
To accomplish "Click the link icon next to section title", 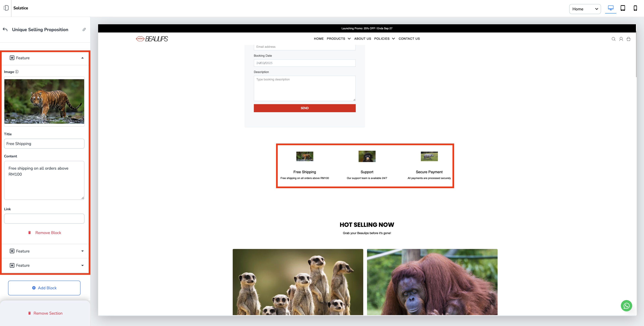I will tap(84, 29).
